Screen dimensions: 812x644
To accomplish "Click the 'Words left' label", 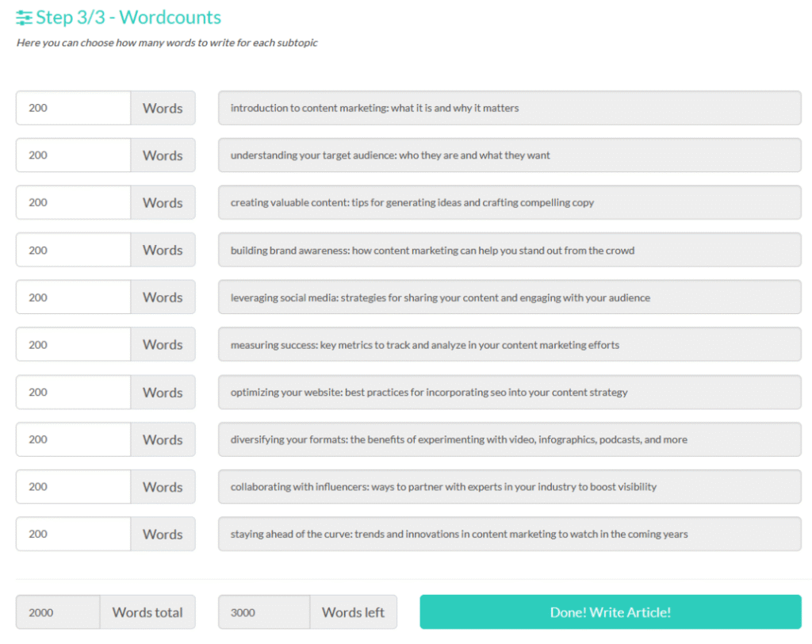I will pos(353,611).
